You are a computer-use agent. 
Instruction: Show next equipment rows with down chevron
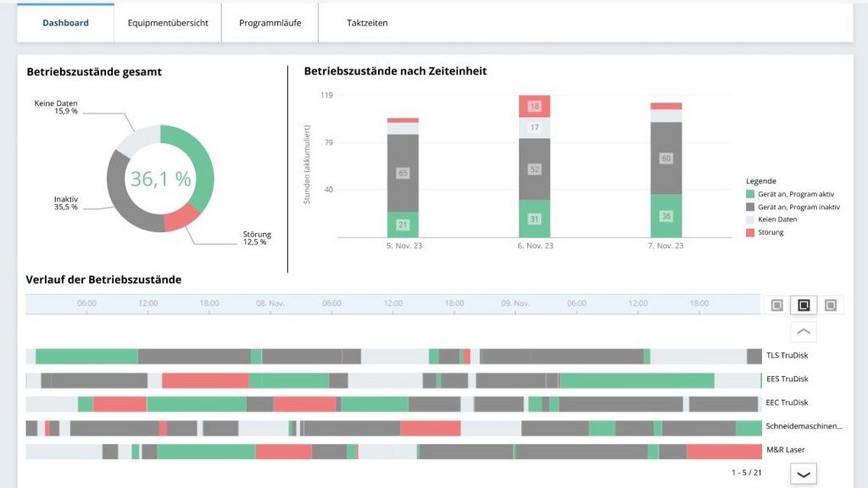(804, 474)
